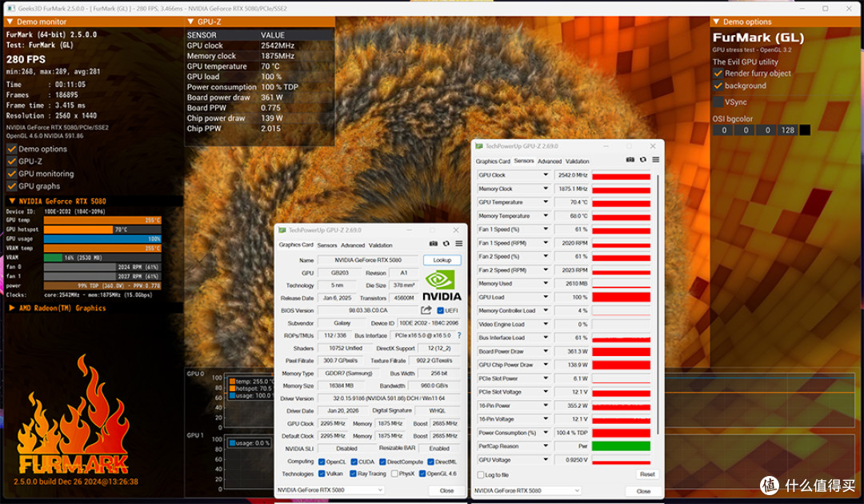Open the hamburger menu in GPU-Z Graphics Card window

(x=458, y=243)
